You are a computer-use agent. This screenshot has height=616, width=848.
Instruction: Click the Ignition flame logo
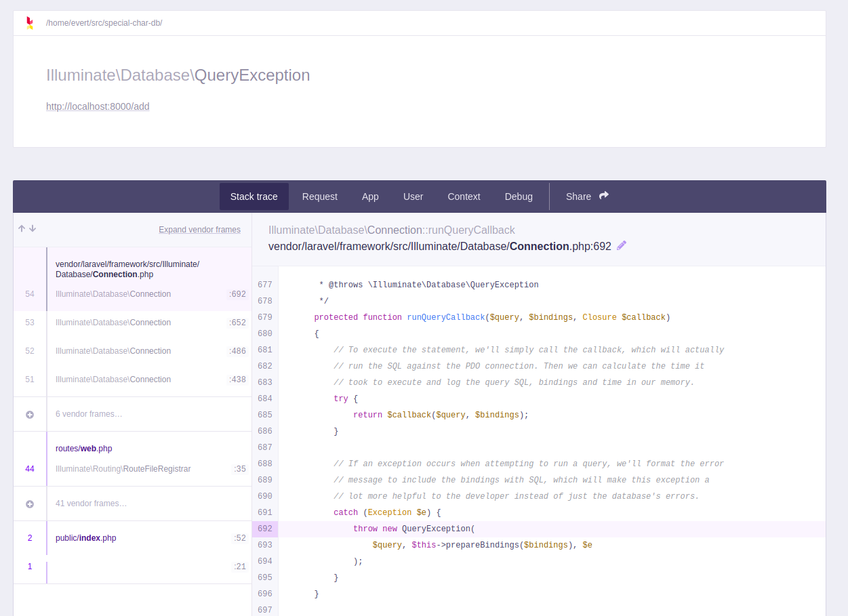[x=29, y=23]
